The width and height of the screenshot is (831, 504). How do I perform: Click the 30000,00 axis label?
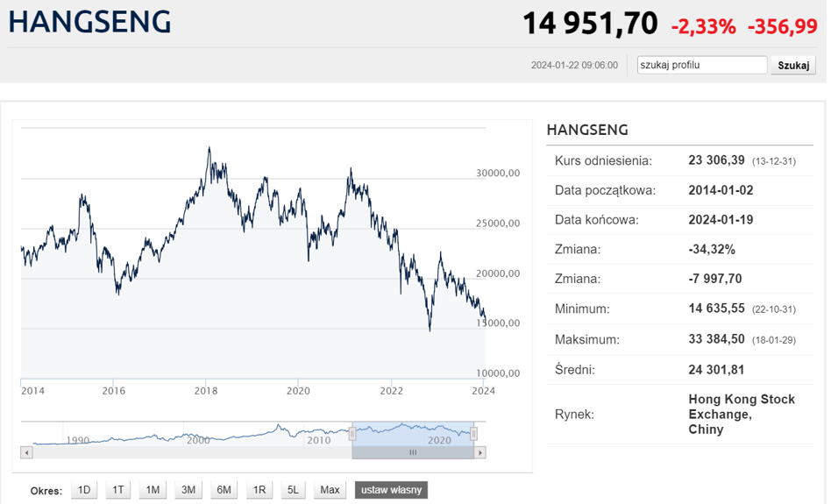(498, 173)
